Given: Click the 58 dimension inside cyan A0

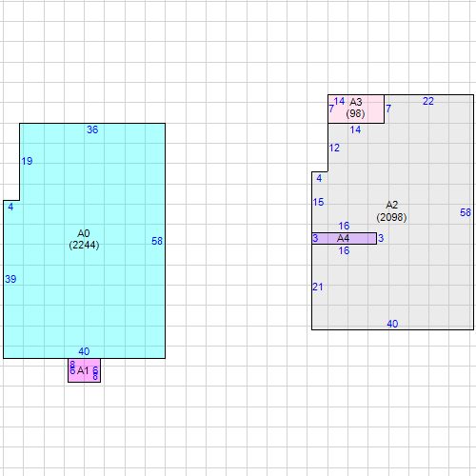Looking at the screenshot, I should (x=157, y=241).
